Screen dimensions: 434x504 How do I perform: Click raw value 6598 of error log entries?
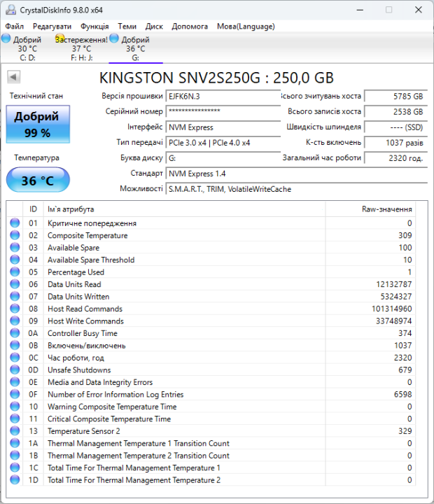(x=402, y=394)
